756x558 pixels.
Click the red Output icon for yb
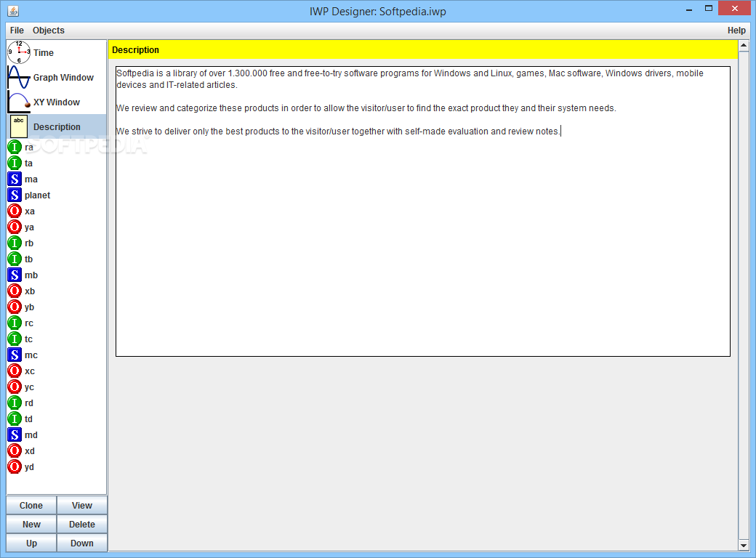point(15,307)
